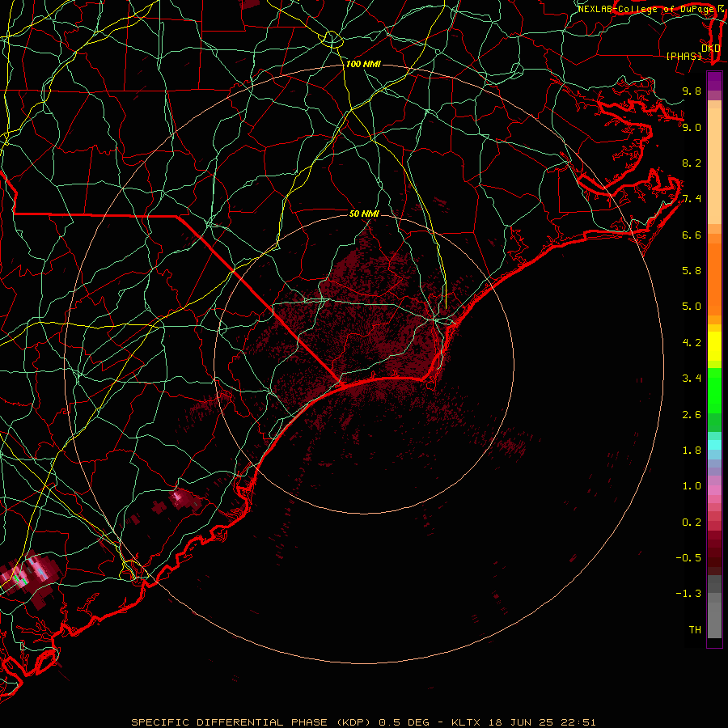Click the 7.4 value on the color scale
Image resolution: width=728 pixels, height=728 pixels.
692,199
